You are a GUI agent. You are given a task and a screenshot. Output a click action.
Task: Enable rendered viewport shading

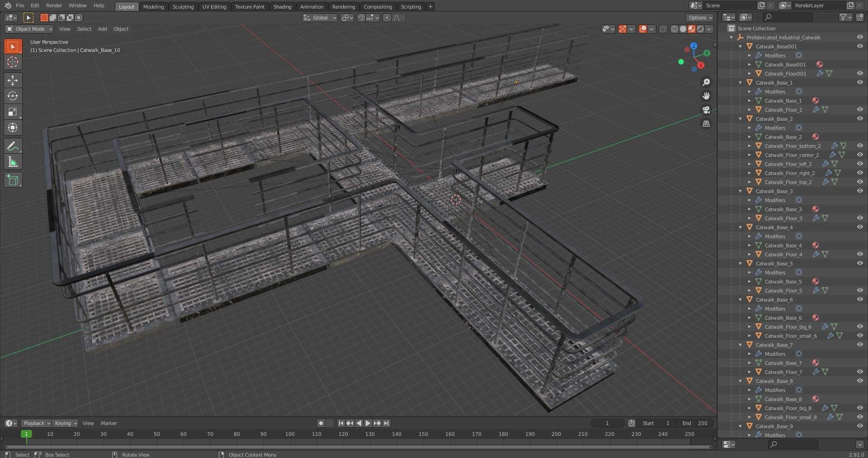[700, 29]
